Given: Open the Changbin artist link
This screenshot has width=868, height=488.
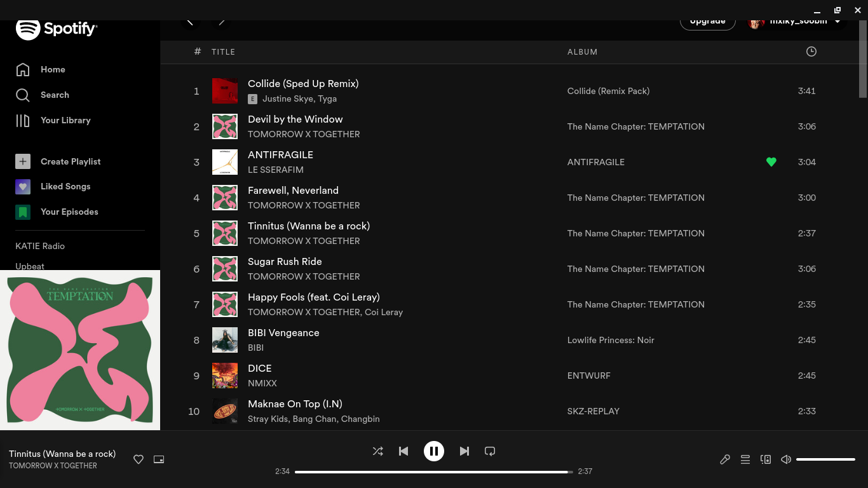Looking at the screenshot, I should (x=360, y=419).
